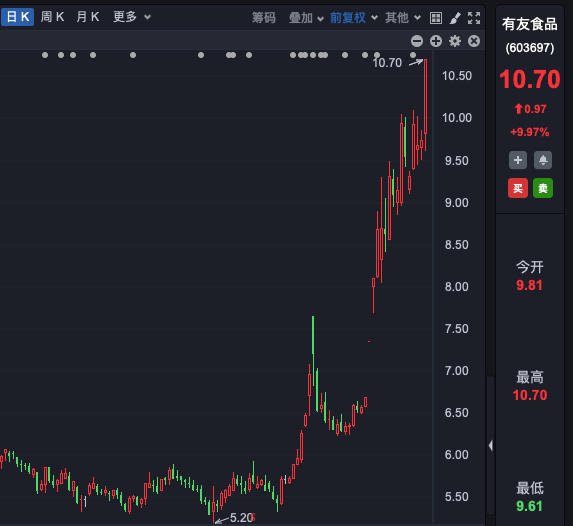Zoom in the chart with plus icon
This screenshot has width=573, height=526.
click(436, 41)
